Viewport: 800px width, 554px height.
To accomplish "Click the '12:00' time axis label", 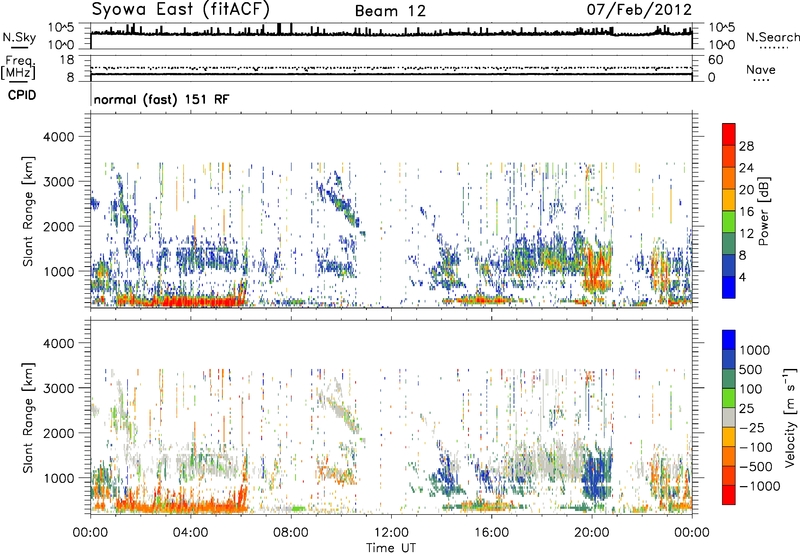I will click(391, 533).
